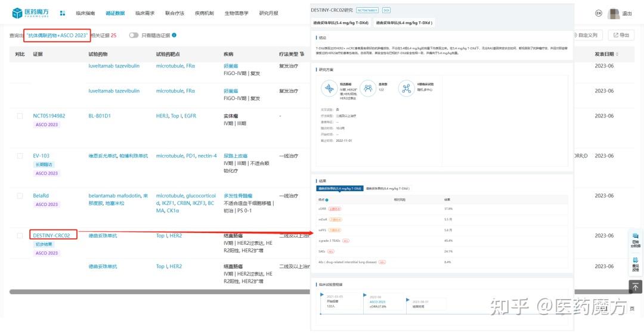Screen dimensions: 644x333
Task: Click the cORR endpoint row
Action: [442, 208]
